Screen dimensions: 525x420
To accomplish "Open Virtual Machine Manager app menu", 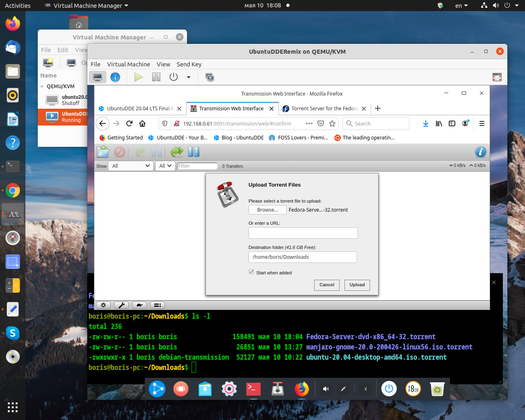I will (x=87, y=5).
